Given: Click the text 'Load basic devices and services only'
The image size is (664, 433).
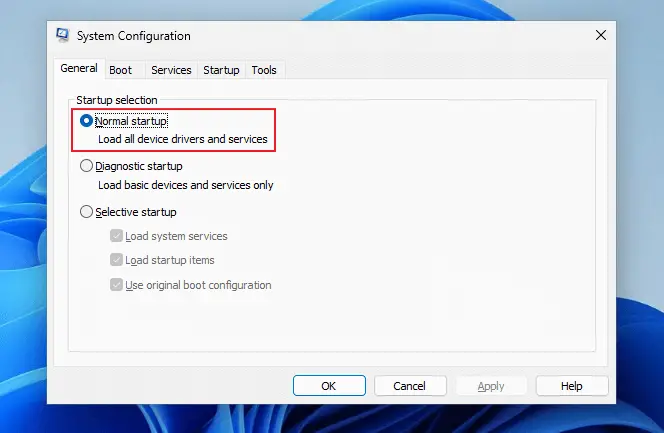Looking at the screenshot, I should coord(185,185).
